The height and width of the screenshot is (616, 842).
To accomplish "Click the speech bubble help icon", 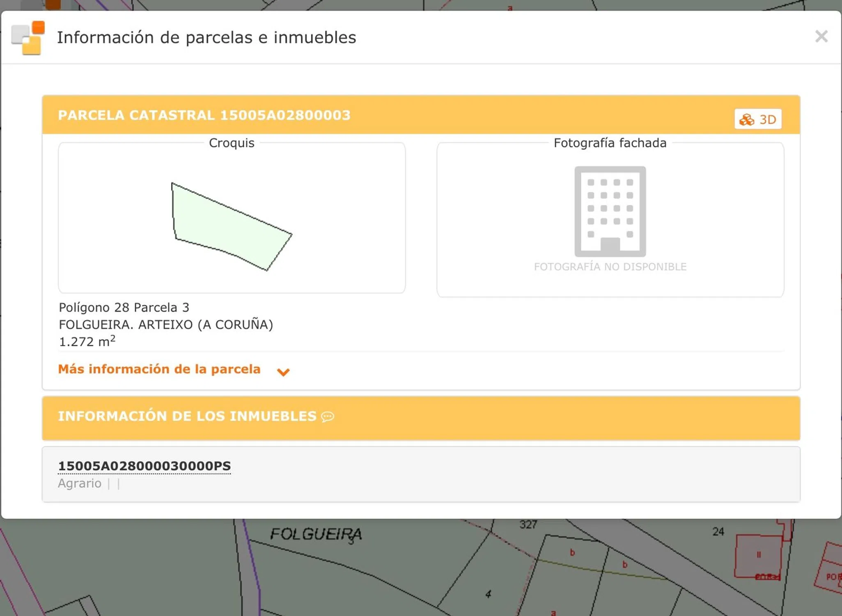I will (328, 417).
